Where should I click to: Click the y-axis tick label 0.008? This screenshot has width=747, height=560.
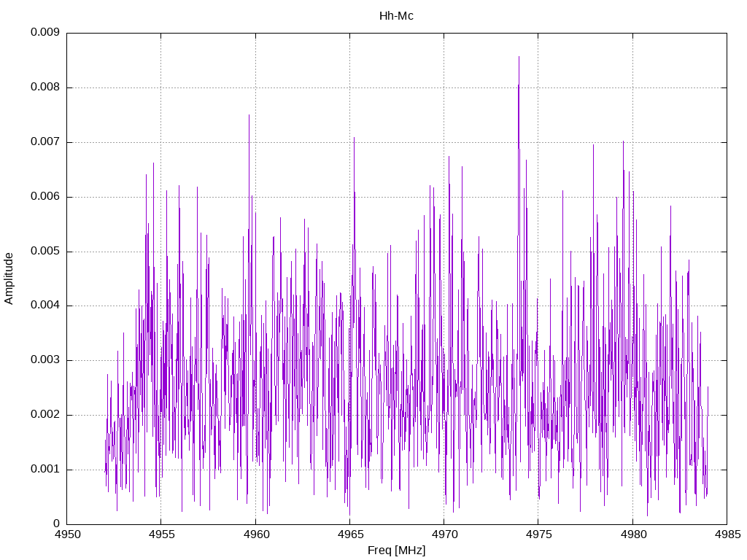[45, 87]
